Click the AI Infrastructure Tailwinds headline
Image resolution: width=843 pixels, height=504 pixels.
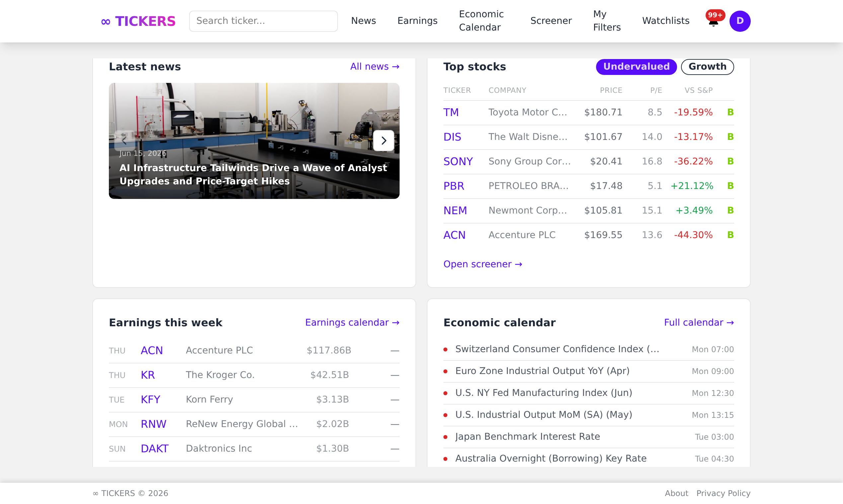pos(253,174)
